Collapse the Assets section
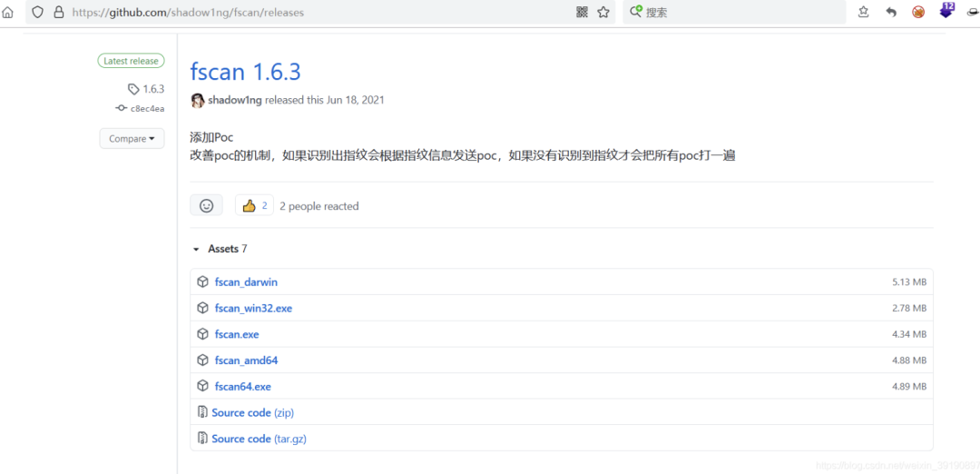Viewport: 980px width, 474px height. coord(220,249)
